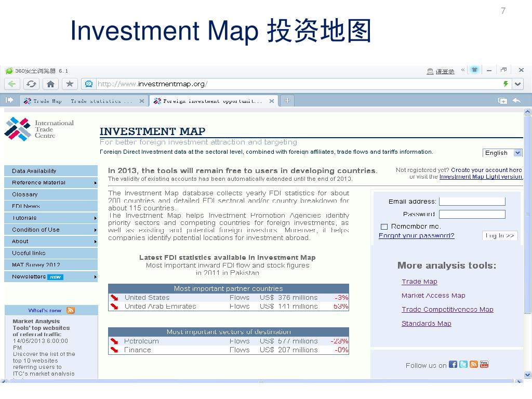Click the International Trade Centre logo
This screenshot has height=399, width=532.
pos(39,129)
